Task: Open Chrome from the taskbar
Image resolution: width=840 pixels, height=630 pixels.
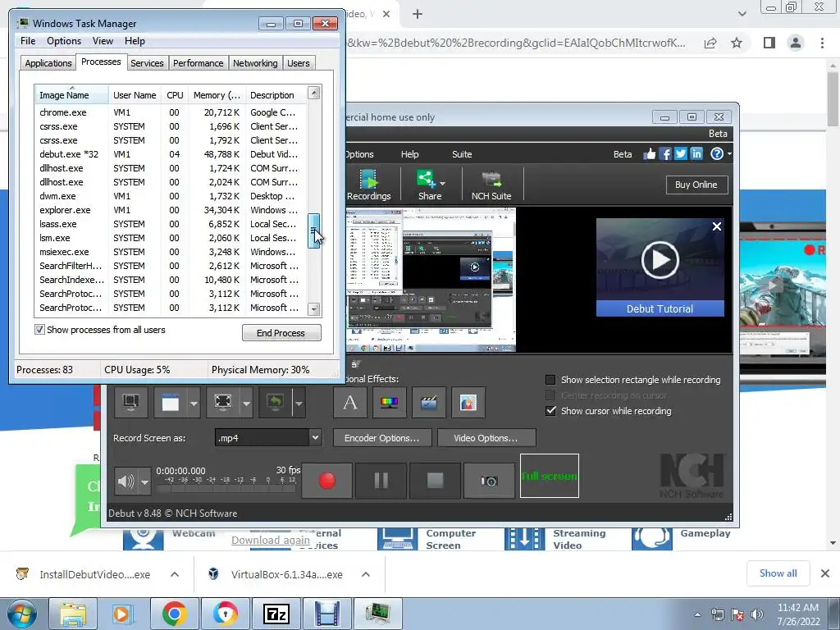Action: click(174, 614)
